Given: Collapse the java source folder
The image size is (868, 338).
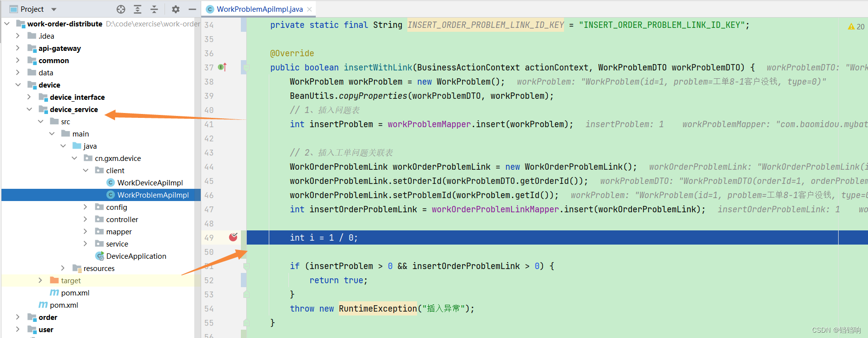Looking at the screenshot, I should click(63, 146).
